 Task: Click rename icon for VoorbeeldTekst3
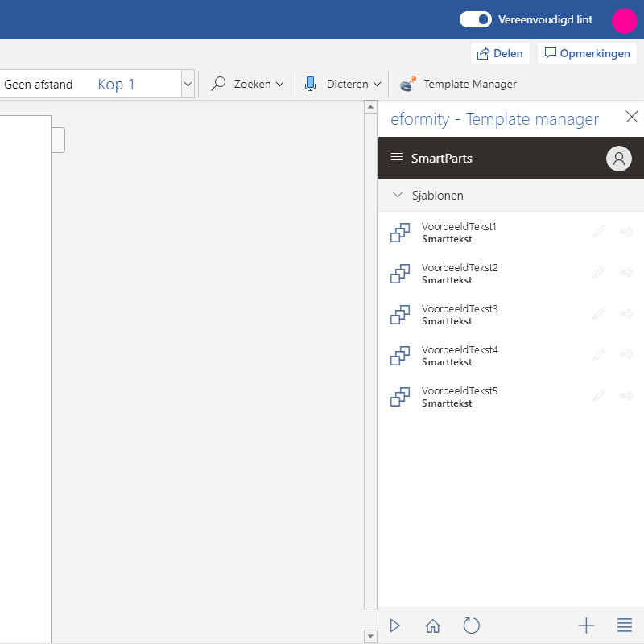tap(626, 313)
